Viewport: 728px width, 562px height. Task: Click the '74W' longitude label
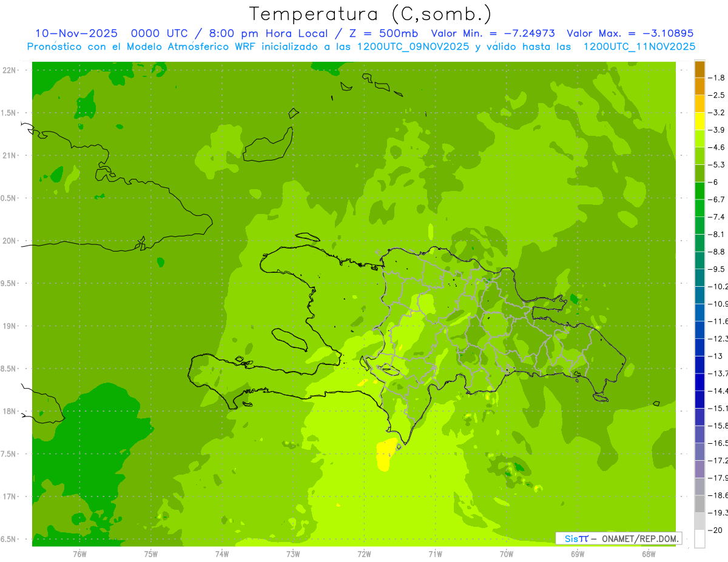click(x=222, y=554)
